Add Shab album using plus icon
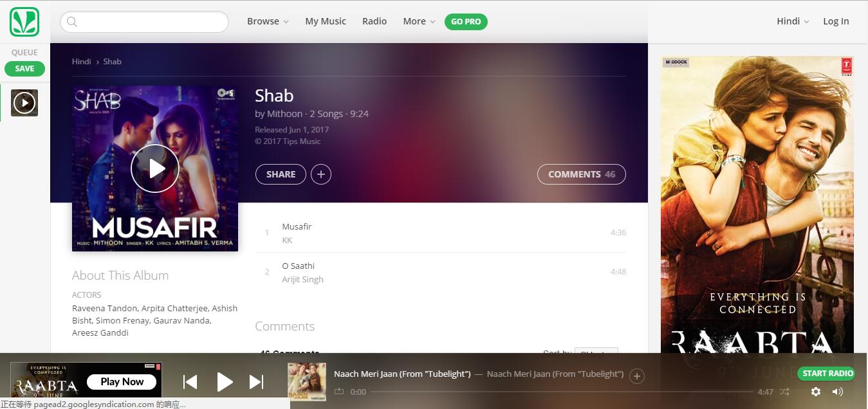 click(x=321, y=174)
